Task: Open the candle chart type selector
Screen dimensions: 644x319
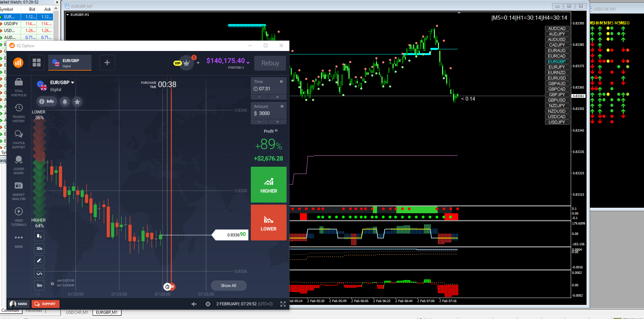Action: 39,236
